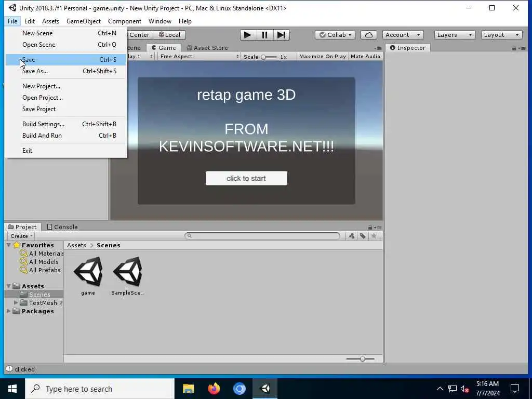Expand the TextMesh Pro folder arrow
The image size is (532, 399).
click(16, 303)
